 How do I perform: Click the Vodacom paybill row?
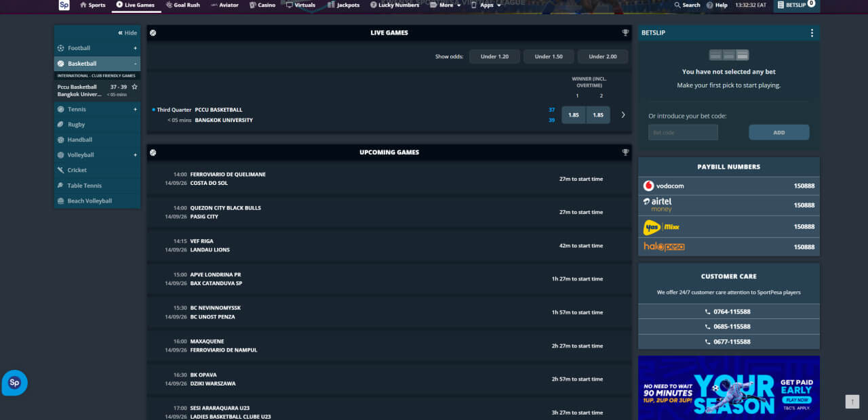pos(729,186)
